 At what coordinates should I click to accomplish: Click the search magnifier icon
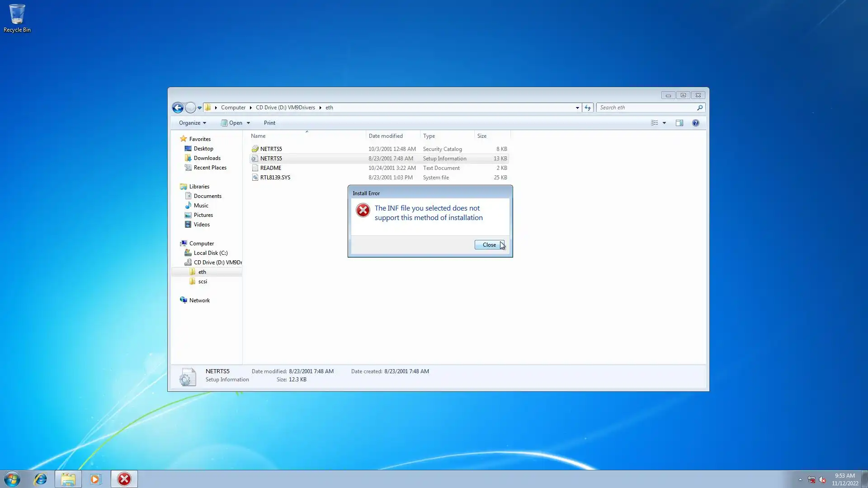[699, 108]
